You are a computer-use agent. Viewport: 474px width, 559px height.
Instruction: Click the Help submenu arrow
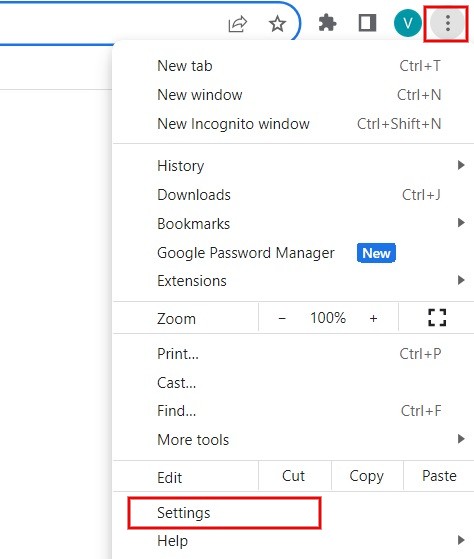tap(461, 540)
